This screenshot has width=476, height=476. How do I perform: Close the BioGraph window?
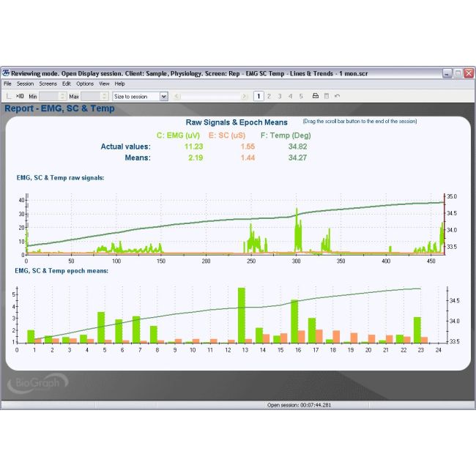coord(469,73)
